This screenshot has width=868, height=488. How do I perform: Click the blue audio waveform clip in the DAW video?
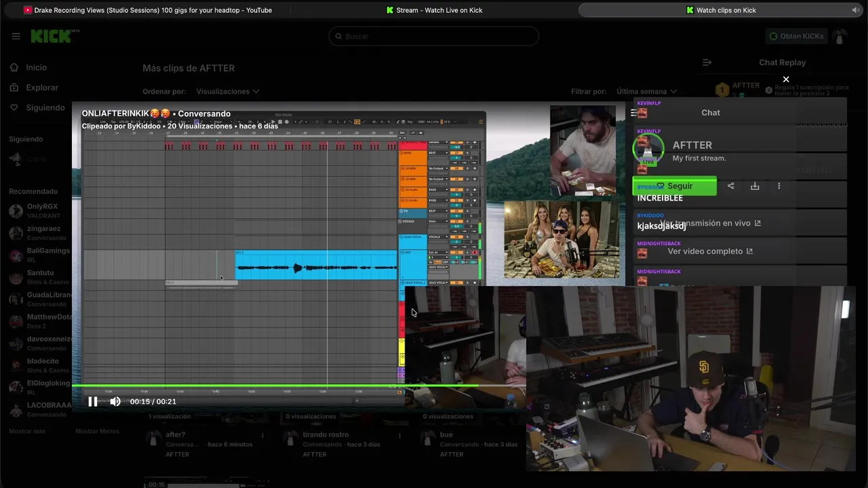pos(316,265)
